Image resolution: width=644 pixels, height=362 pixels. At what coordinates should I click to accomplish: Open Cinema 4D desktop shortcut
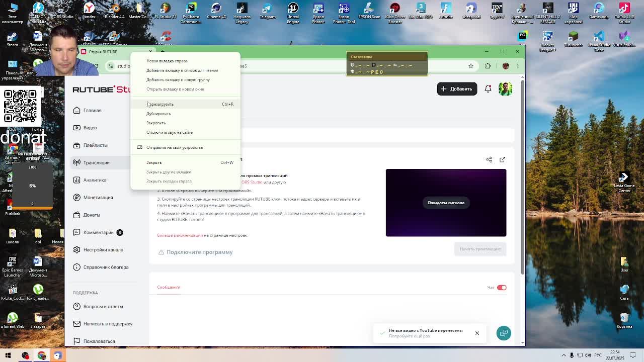216,11
